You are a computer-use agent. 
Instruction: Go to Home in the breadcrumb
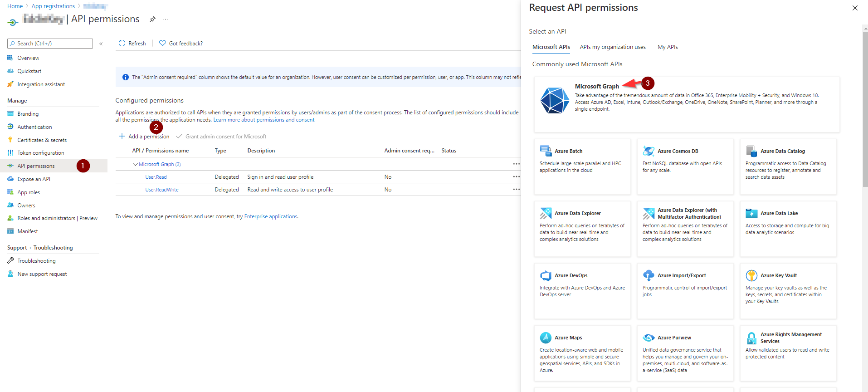(x=15, y=6)
